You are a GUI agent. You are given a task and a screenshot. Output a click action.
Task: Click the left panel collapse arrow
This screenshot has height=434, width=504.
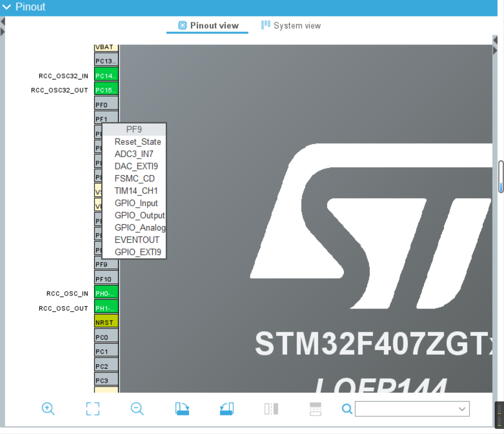3,22
